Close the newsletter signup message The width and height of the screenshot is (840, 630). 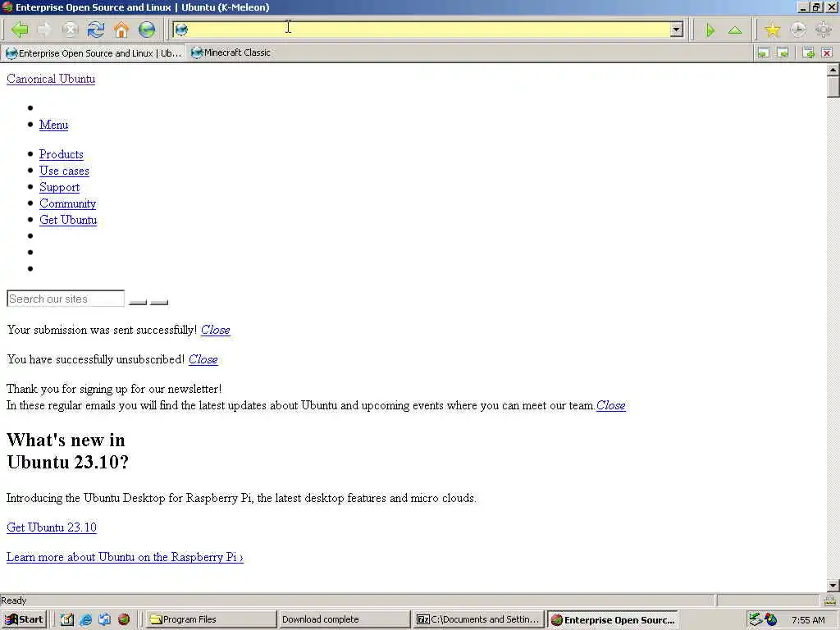610,405
